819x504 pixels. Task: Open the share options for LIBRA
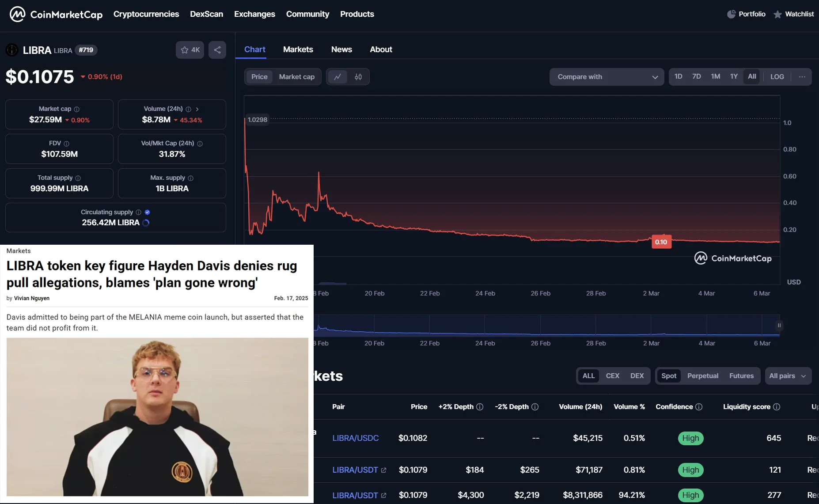217,49
